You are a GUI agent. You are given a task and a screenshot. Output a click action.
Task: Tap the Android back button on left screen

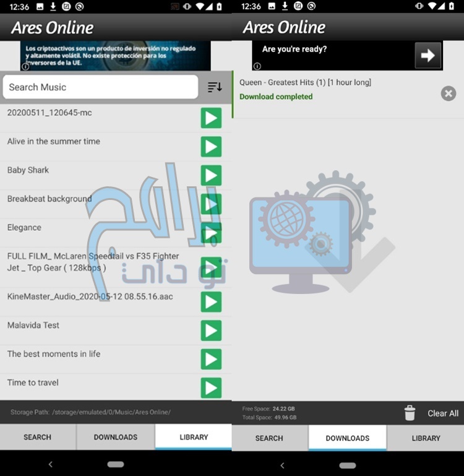pos(50,464)
